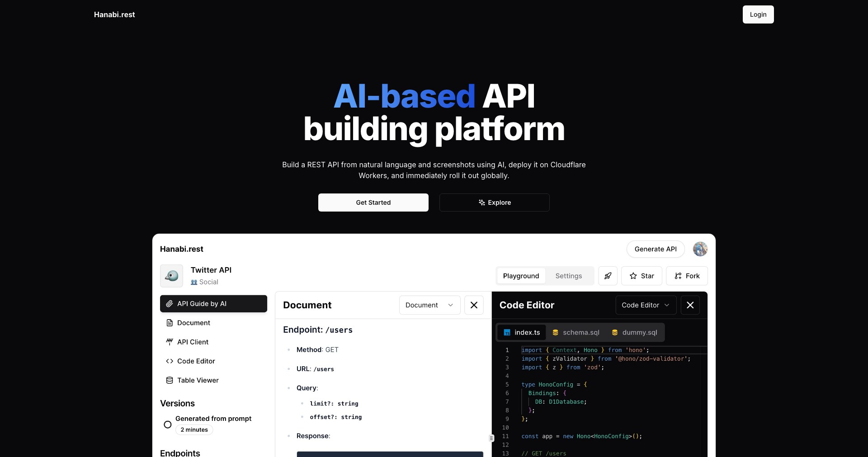Click the file icon beside Document in sidebar
The image size is (868, 457).
tap(170, 323)
